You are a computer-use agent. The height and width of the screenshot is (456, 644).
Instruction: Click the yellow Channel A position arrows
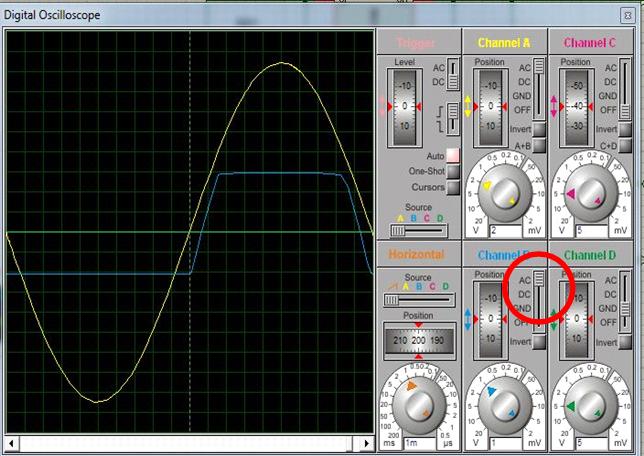(x=468, y=106)
